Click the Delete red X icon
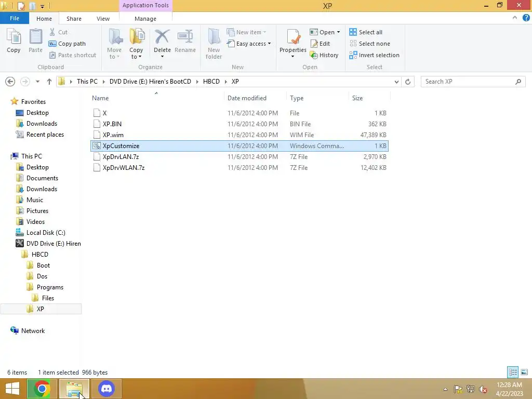532x399 pixels. [x=162, y=37]
